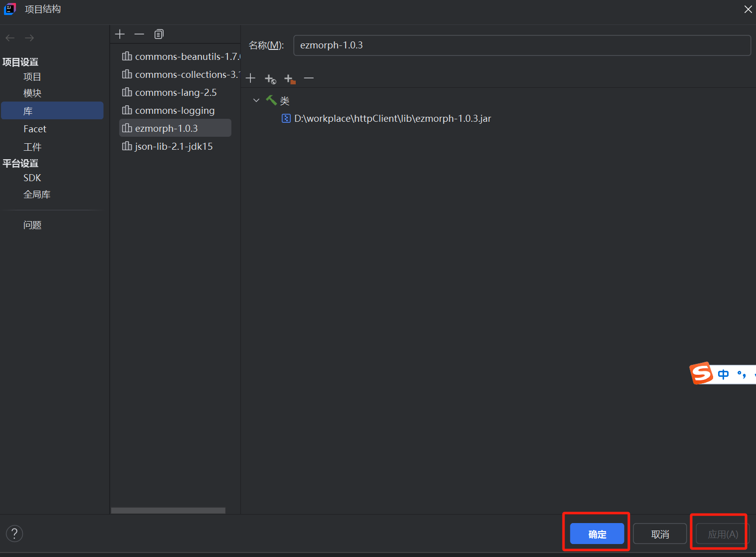Screen dimensions: 756x557
Task: Edit the library name field showing ezmorph-1.0.3
Action: (522, 45)
